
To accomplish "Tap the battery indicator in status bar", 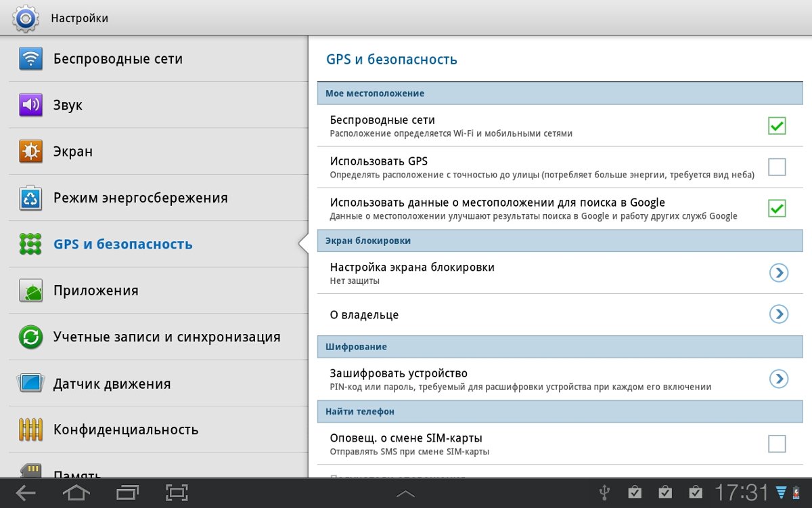I will tap(798, 492).
